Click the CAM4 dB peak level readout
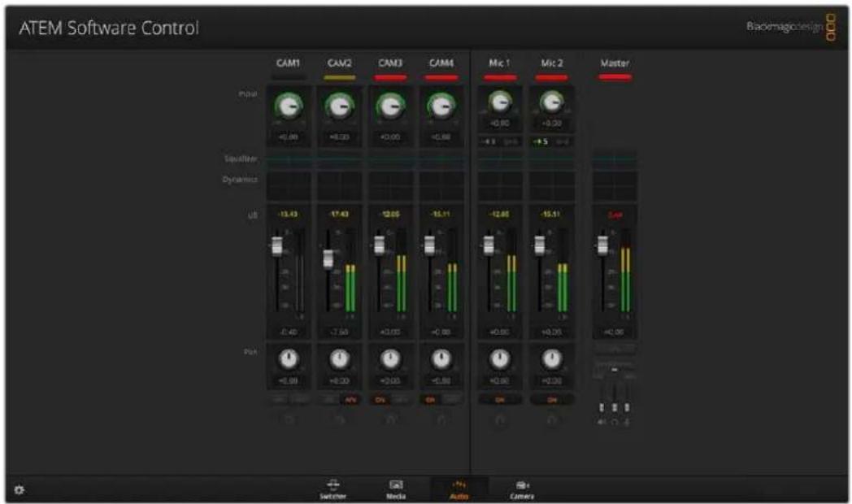852x504 pixels. pos(441,215)
